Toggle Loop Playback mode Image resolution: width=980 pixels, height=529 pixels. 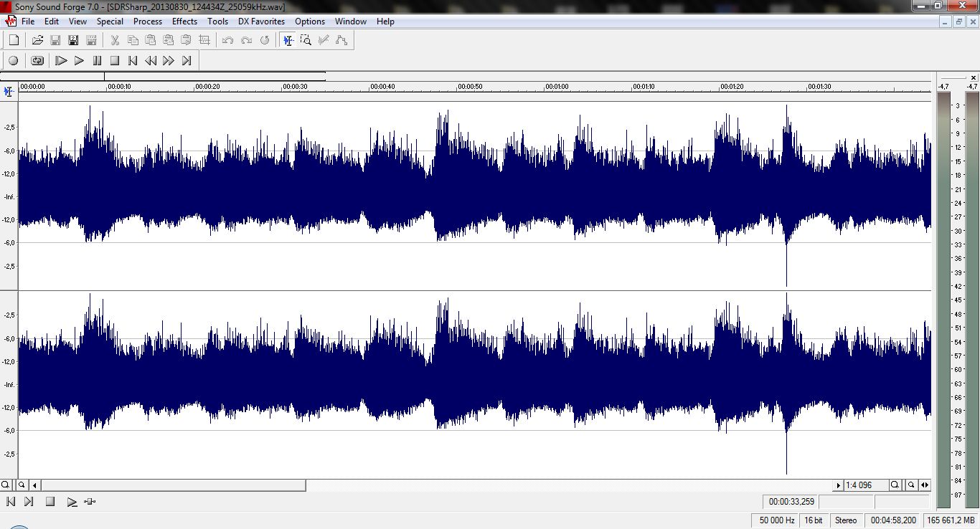(x=37, y=61)
